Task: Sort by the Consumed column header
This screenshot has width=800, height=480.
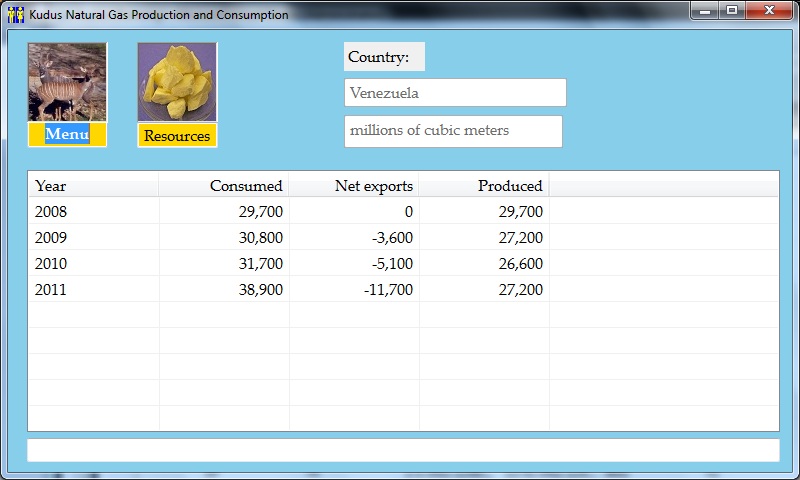Action: 224,185
